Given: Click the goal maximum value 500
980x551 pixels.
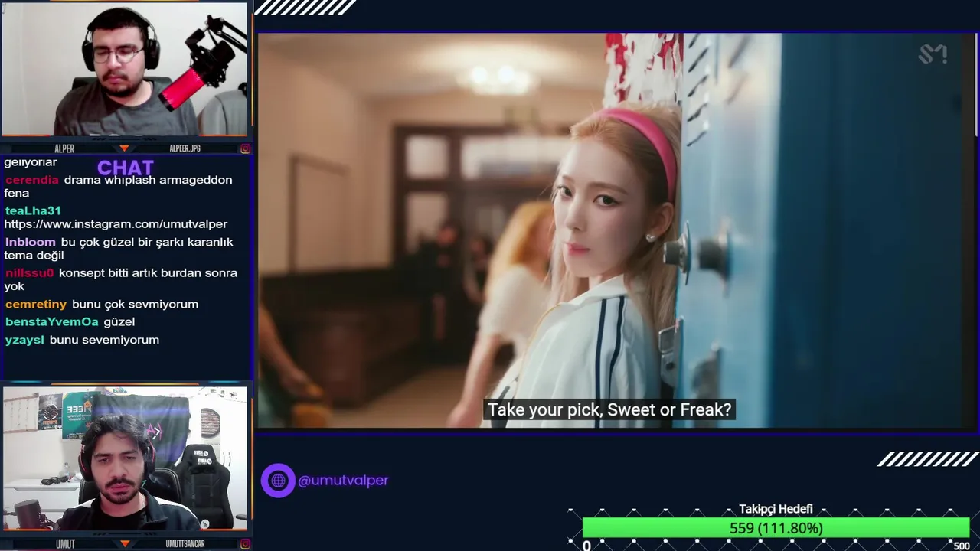Looking at the screenshot, I should tap(962, 546).
